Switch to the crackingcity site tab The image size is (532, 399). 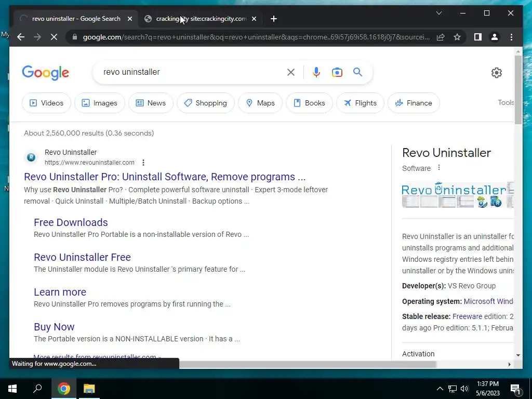[201, 19]
